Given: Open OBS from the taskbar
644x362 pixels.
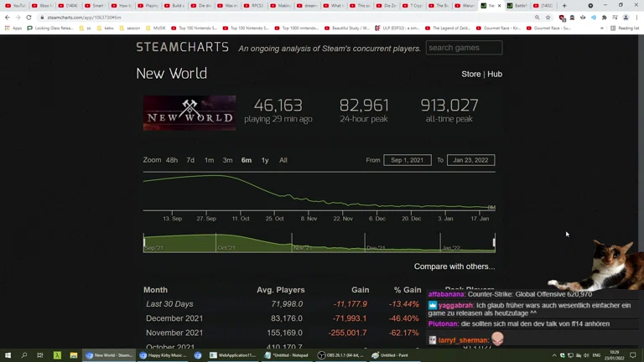Looking at the screenshot, I should pyautogui.click(x=341, y=355).
